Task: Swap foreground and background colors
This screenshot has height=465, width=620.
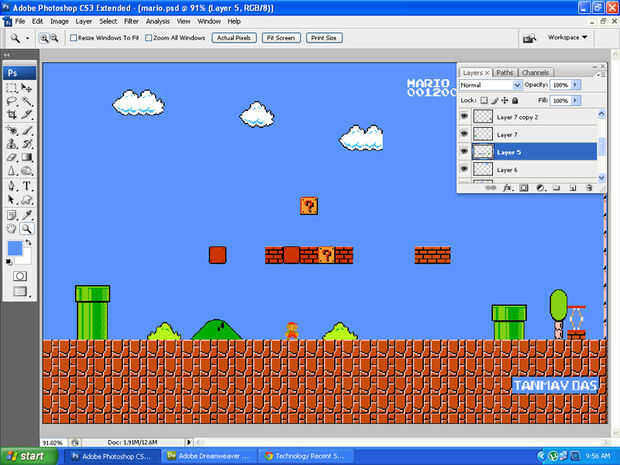Action: (x=28, y=242)
